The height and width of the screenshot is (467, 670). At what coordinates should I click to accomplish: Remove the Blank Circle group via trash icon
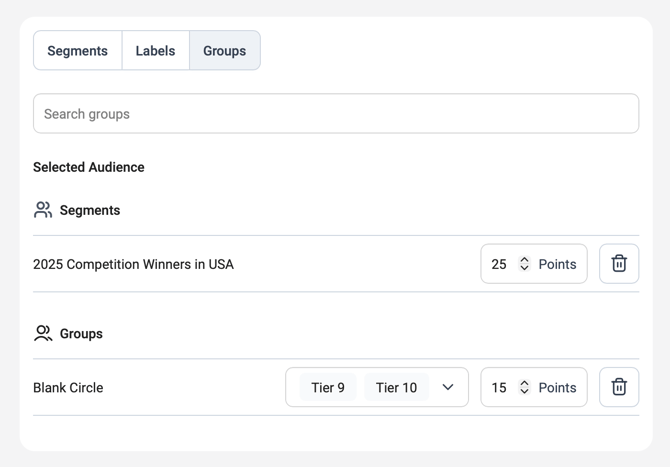[x=618, y=387]
